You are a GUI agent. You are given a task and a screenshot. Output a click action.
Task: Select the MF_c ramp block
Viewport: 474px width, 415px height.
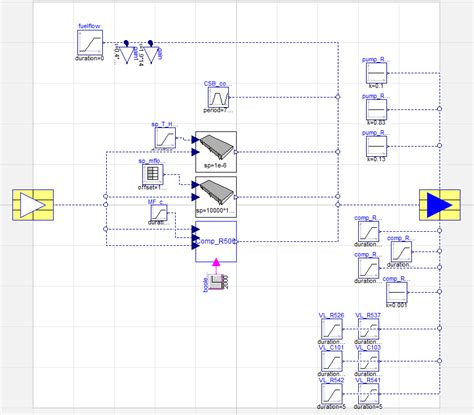pyautogui.click(x=159, y=213)
